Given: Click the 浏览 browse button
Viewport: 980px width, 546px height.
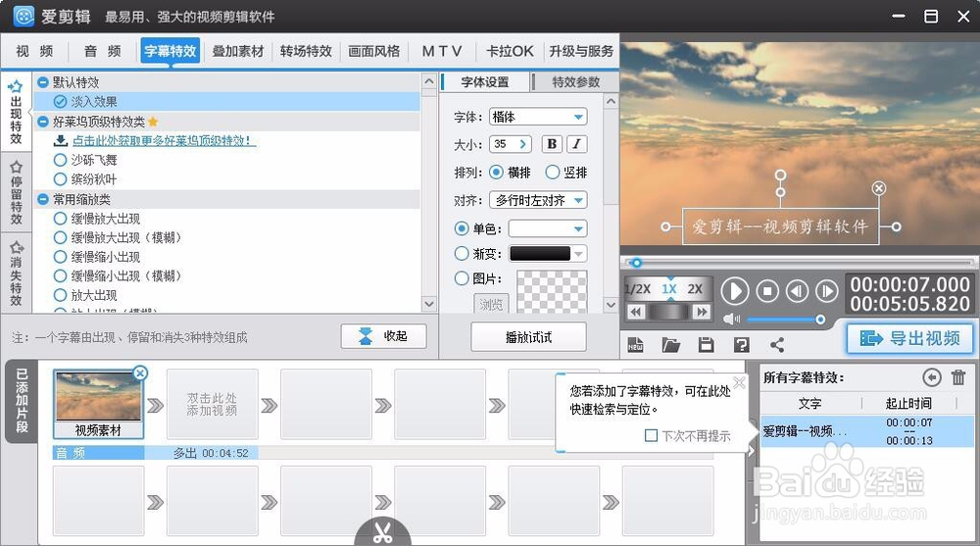Looking at the screenshot, I should click(x=491, y=304).
